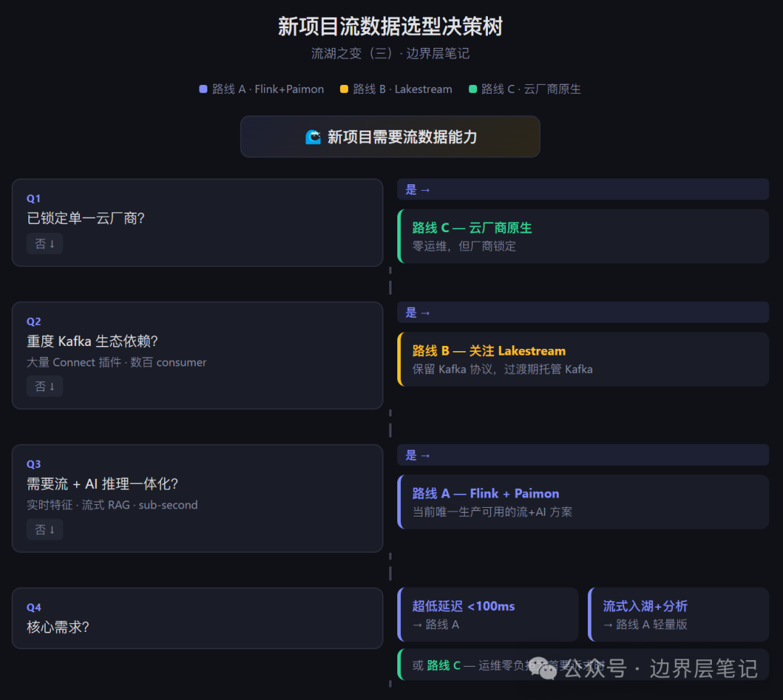
Task: Select question 已锁定单一云厂商?
Action: [x=86, y=218]
